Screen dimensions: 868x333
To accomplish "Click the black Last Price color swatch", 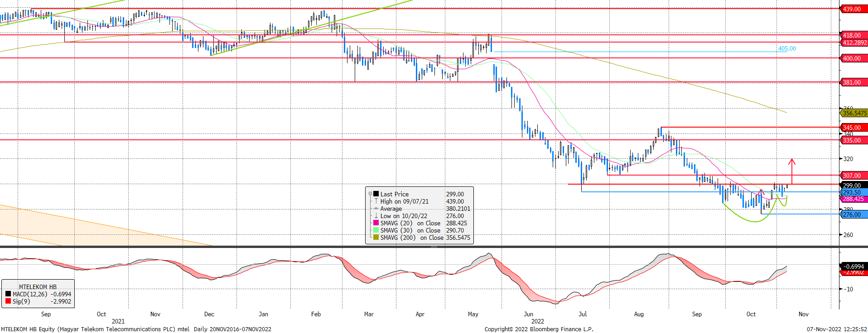I will (376, 194).
